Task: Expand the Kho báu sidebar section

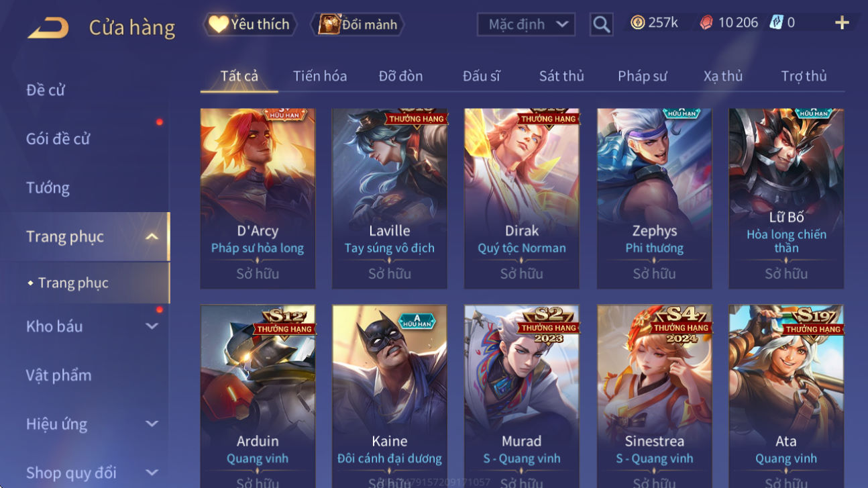Action: (x=152, y=326)
